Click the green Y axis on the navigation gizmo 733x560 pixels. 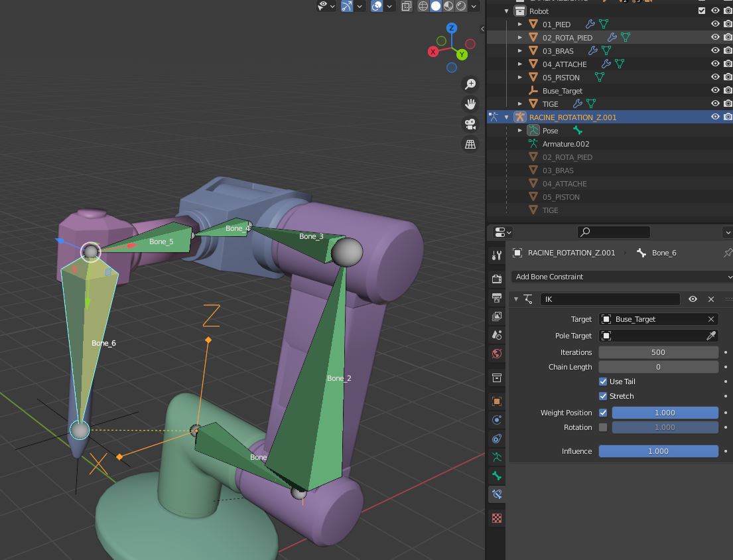[462, 54]
